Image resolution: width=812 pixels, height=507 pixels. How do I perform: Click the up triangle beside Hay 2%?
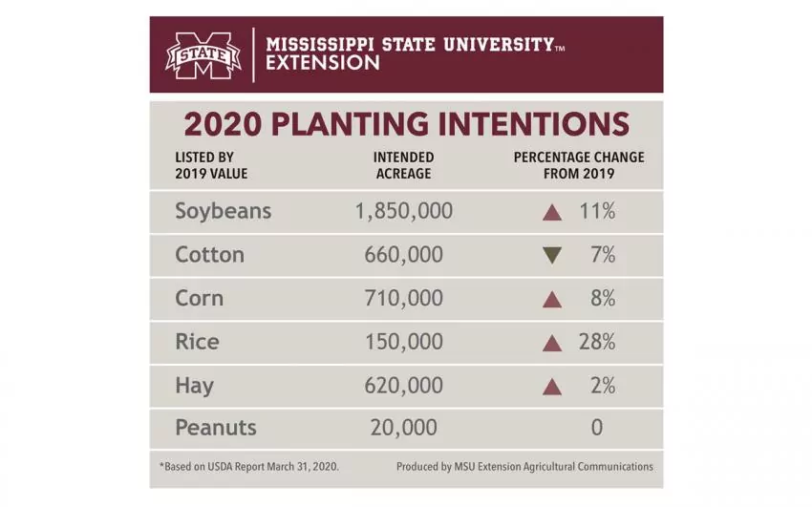(x=551, y=387)
